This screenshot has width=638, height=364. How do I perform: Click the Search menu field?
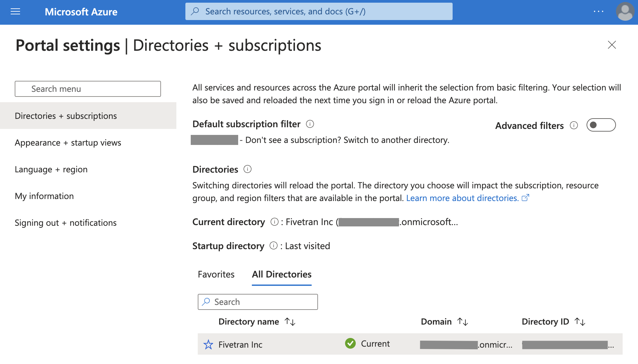click(x=88, y=89)
